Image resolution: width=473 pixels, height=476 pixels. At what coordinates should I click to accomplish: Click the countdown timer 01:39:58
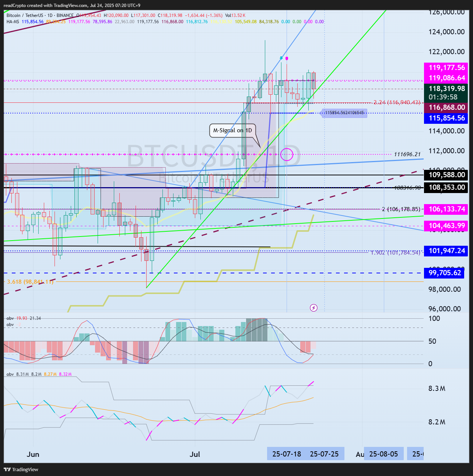(443, 97)
